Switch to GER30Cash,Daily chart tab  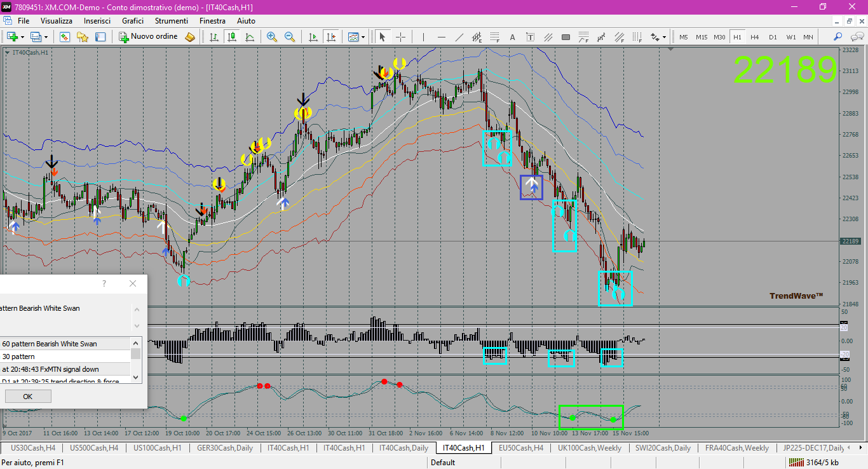pyautogui.click(x=225, y=448)
